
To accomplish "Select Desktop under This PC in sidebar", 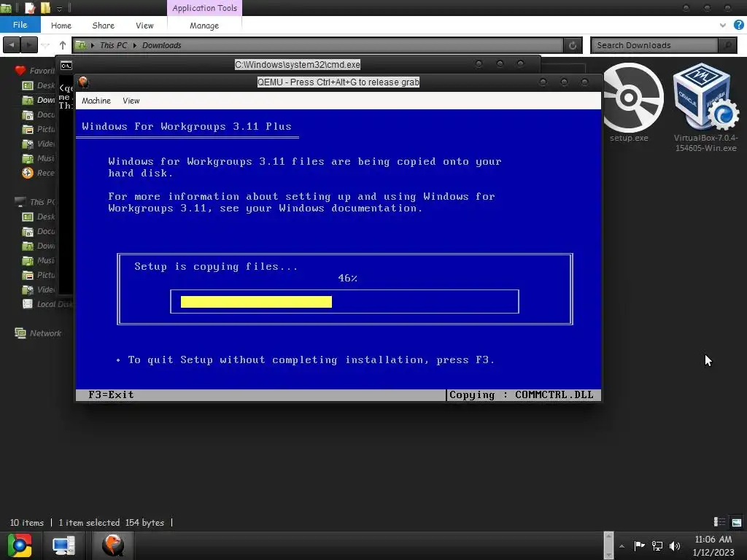I will (x=39, y=217).
